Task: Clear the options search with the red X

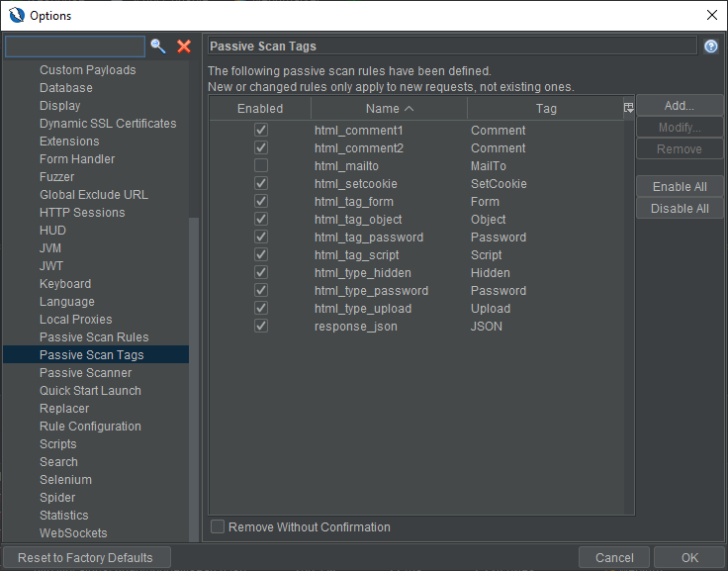Action: 184,47
